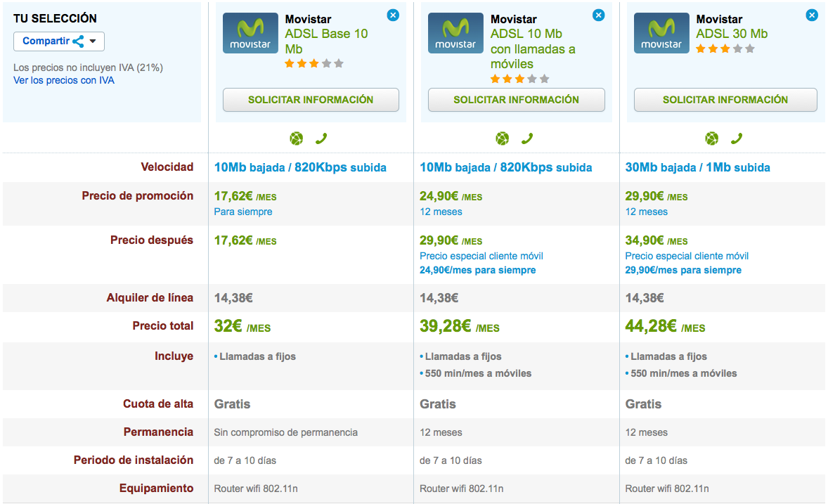This screenshot has height=504, width=828.
Task: Click 24,90€ /MES promotion price
Action: (451, 197)
